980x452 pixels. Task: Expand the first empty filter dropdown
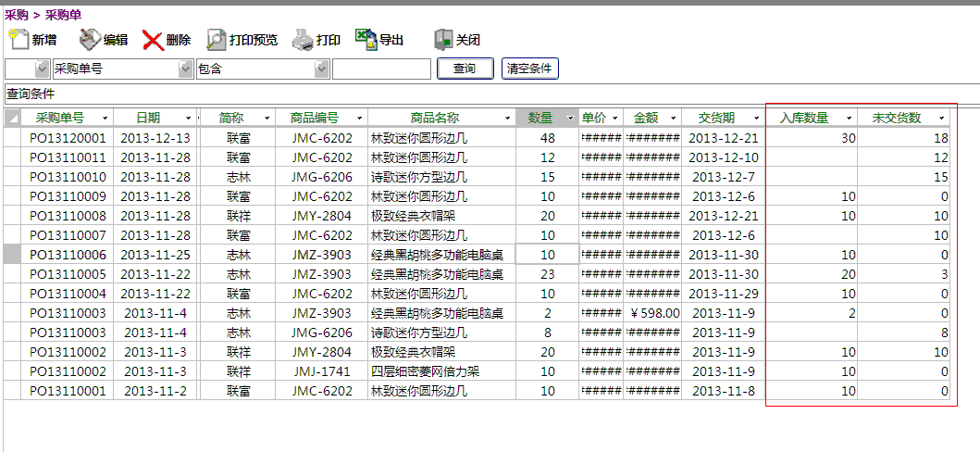[42, 69]
